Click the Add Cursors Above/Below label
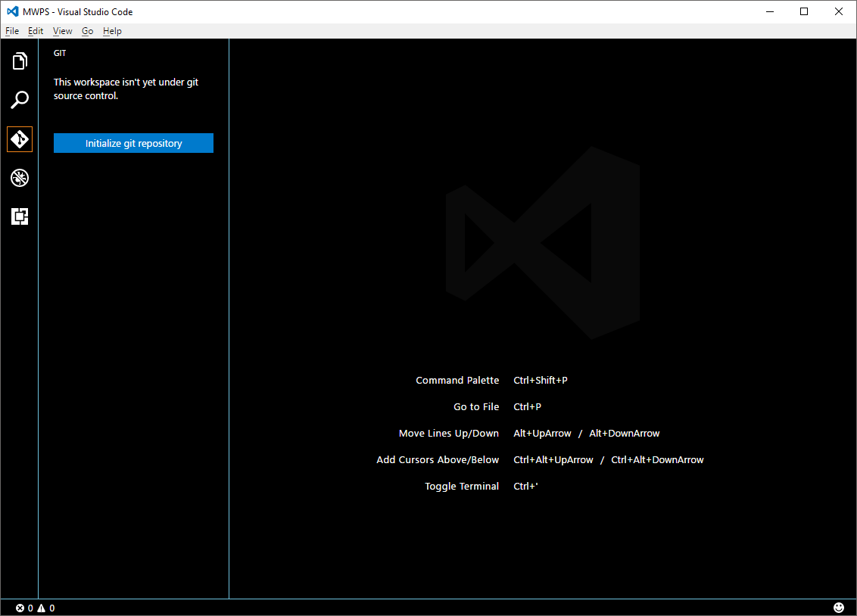The height and width of the screenshot is (616, 857). click(x=438, y=460)
